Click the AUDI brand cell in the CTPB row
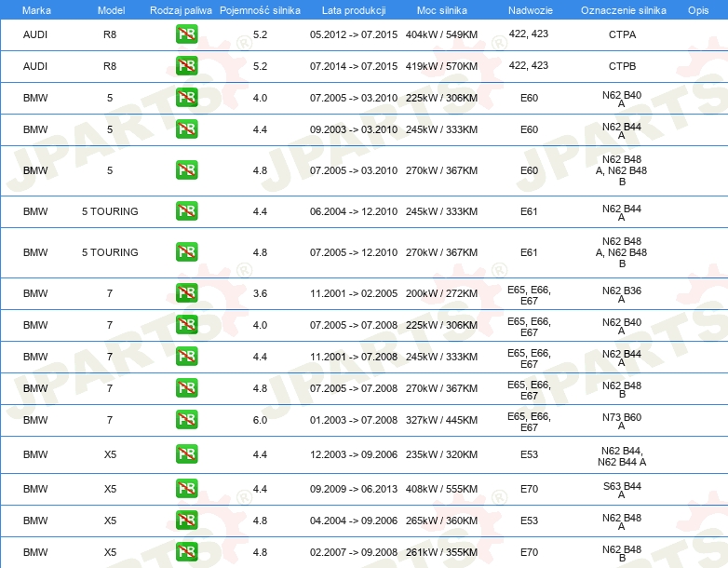Image resolution: width=728 pixels, height=568 pixels. (x=35, y=66)
